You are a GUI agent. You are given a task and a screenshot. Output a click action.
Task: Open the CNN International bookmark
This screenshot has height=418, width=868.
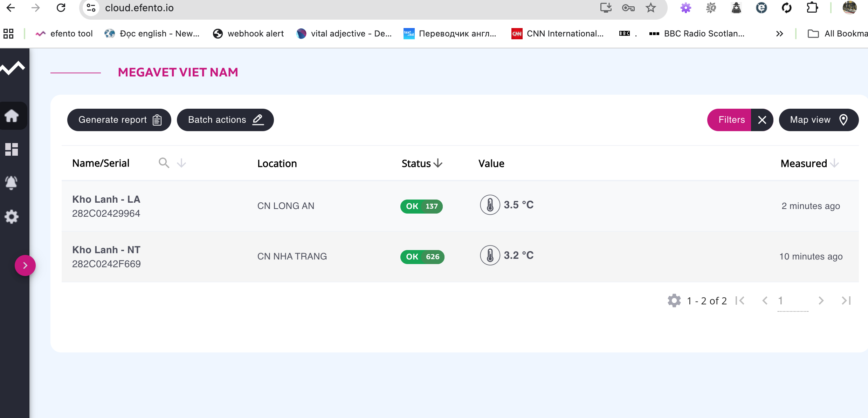[558, 34]
